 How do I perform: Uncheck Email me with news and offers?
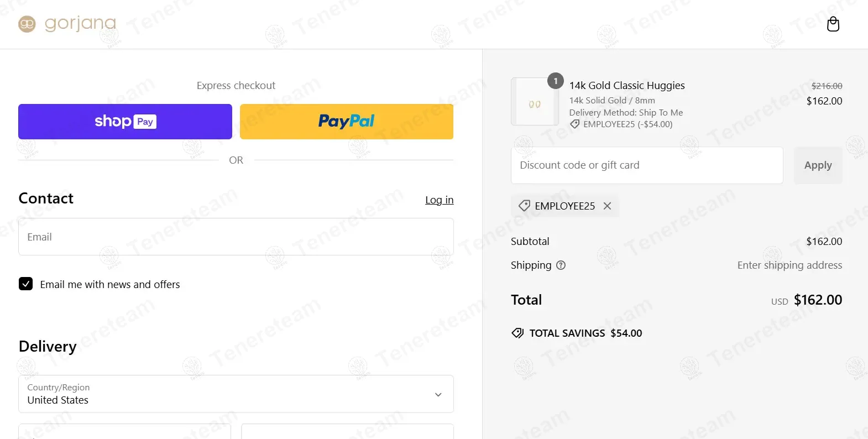click(26, 284)
